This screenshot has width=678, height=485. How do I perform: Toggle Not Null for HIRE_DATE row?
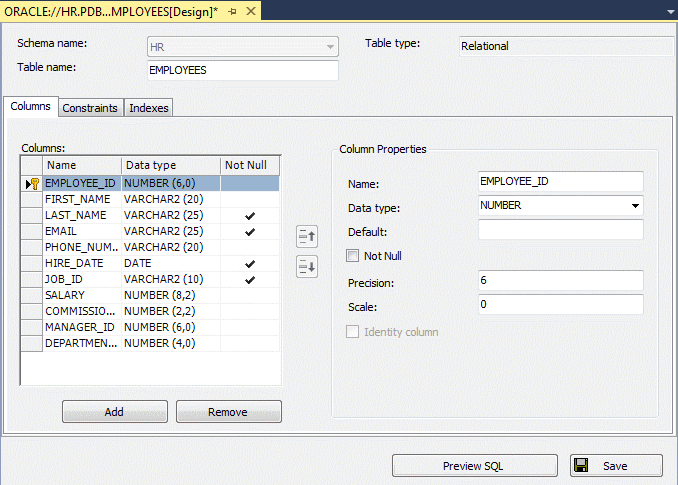tap(250, 264)
